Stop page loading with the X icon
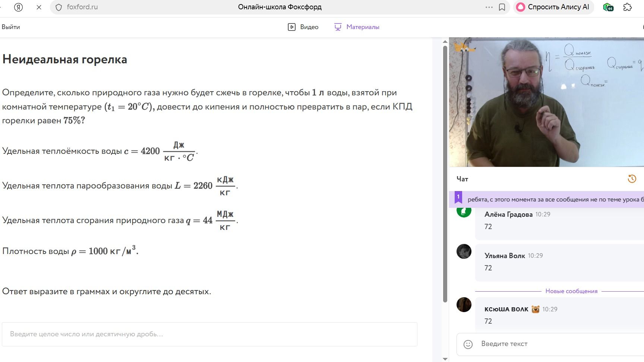Screen dimensions: 644x362 39,7
